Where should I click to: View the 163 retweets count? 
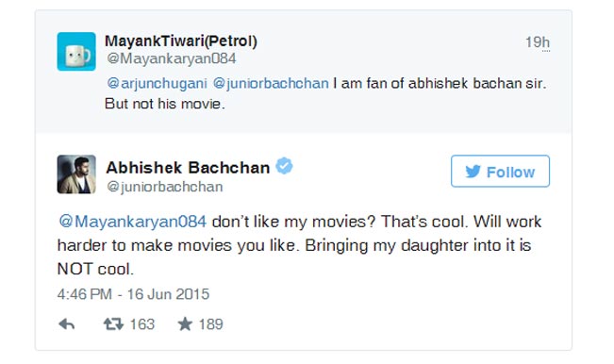(142, 324)
